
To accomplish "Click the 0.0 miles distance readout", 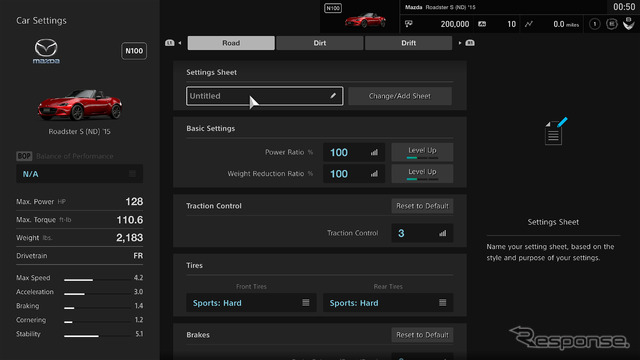I will [566, 24].
